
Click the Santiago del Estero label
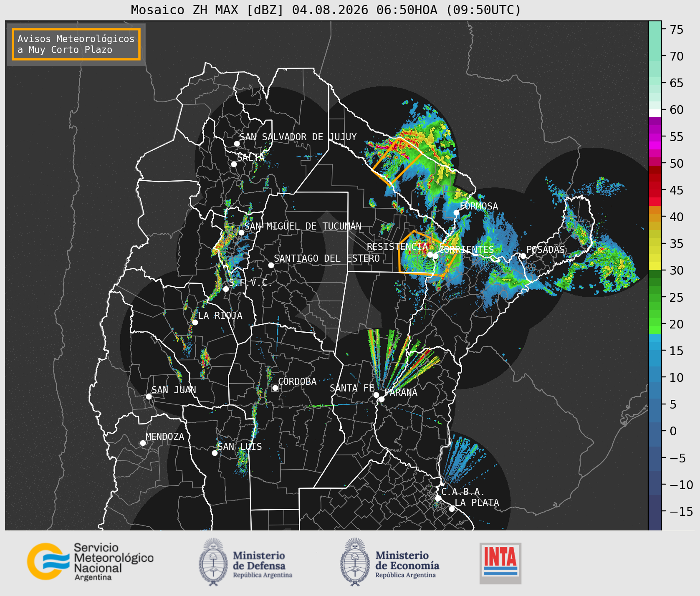click(327, 258)
